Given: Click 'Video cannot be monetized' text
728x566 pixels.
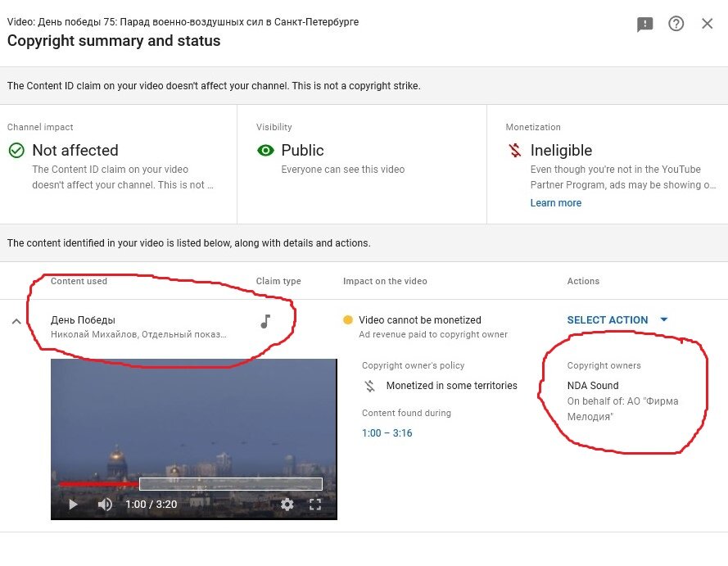Looking at the screenshot, I should (420, 320).
